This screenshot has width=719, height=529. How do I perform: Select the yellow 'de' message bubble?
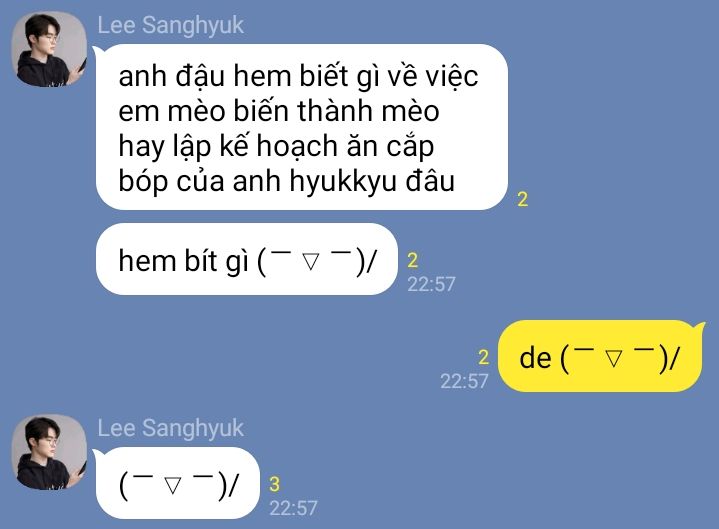[x=600, y=356]
